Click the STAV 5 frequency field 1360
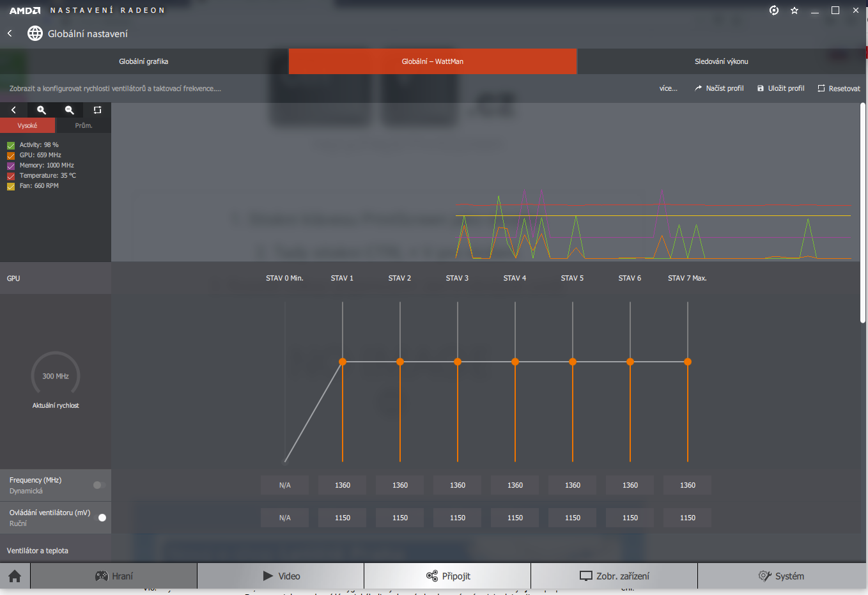The height and width of the screenshot is (595, 868). [573, 485]
